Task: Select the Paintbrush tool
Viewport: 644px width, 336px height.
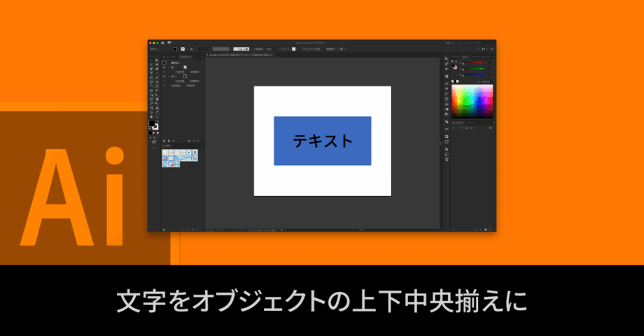Action: 157,77
